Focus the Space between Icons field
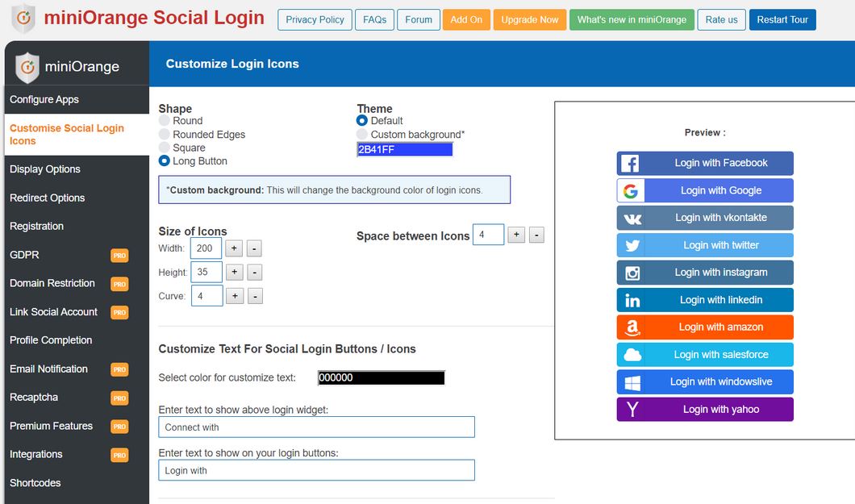The height and width of the screenshot is (504, 855). coord(488,235)
